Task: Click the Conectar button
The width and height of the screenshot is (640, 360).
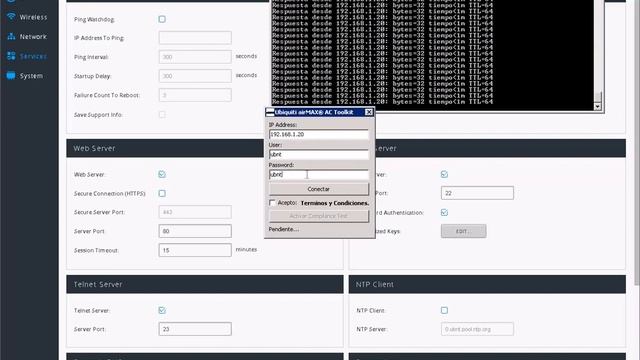Action: click(x=318, y=189)
